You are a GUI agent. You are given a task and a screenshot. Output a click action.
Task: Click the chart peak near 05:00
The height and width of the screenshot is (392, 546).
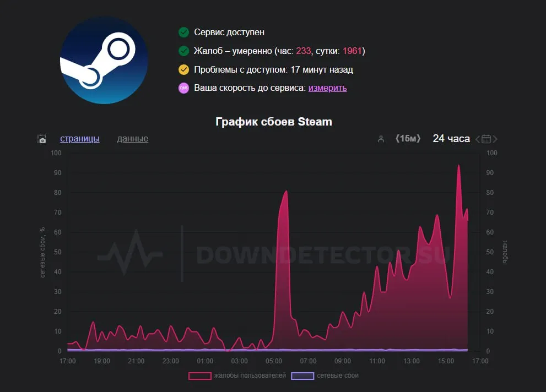[x=286, y=191]
